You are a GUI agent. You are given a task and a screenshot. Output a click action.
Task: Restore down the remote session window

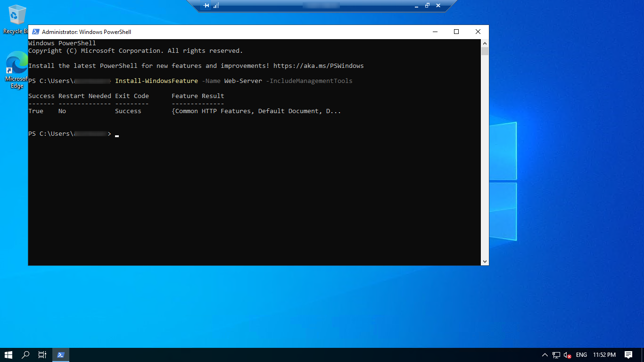coord(427,6)
